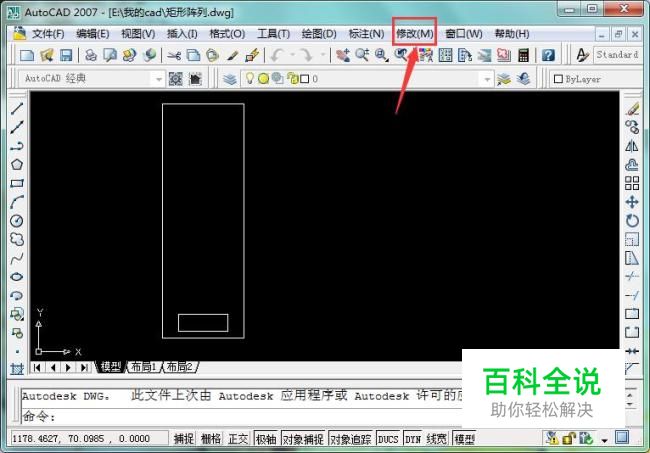Toggle 正交 ortho mode in status bar
650x453 pixels.
click(x=238, y=439)
